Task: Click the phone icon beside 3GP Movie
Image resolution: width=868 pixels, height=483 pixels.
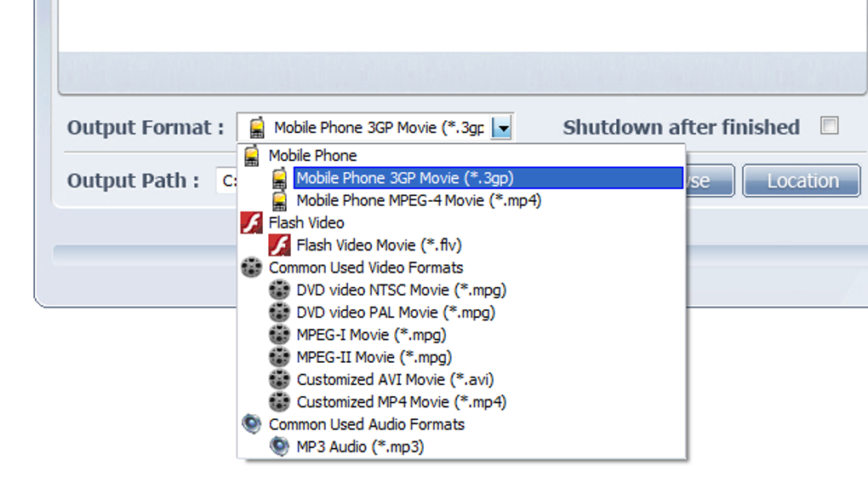Action: click(x=279, y=179)
